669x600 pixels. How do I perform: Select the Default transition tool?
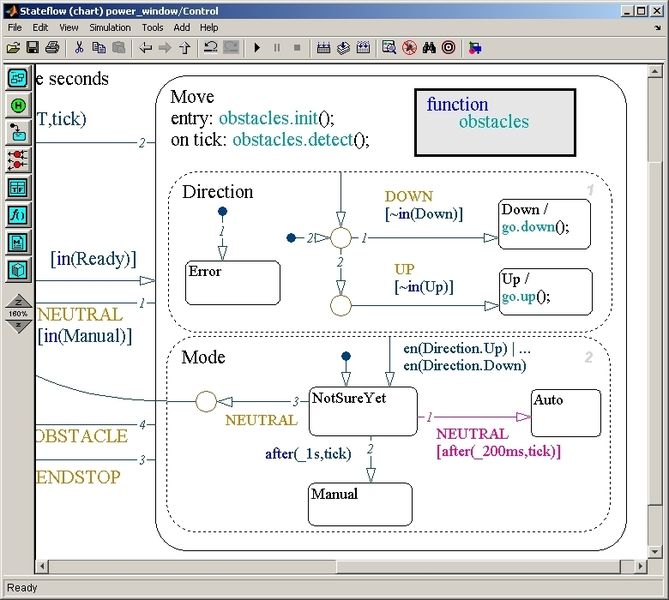point(18,133)
